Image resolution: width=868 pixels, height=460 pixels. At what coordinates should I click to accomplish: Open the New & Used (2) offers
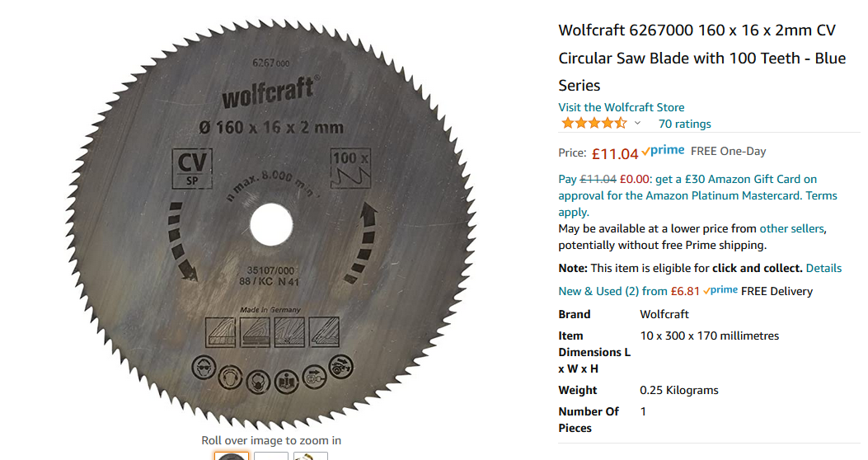tap(629, 291)
